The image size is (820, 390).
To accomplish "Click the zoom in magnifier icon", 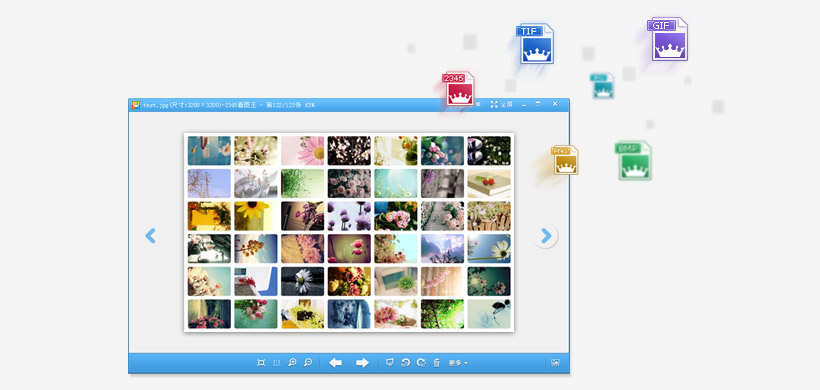I will pos(293,362).
